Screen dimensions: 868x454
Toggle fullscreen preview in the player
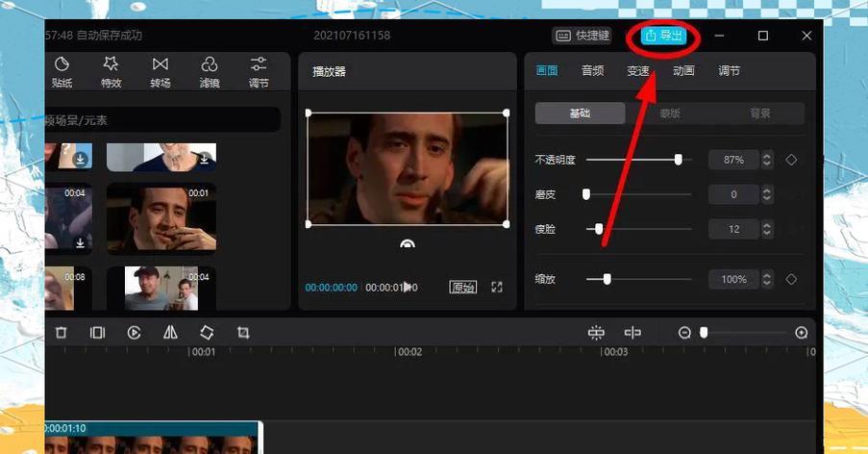tap(497, 287)
